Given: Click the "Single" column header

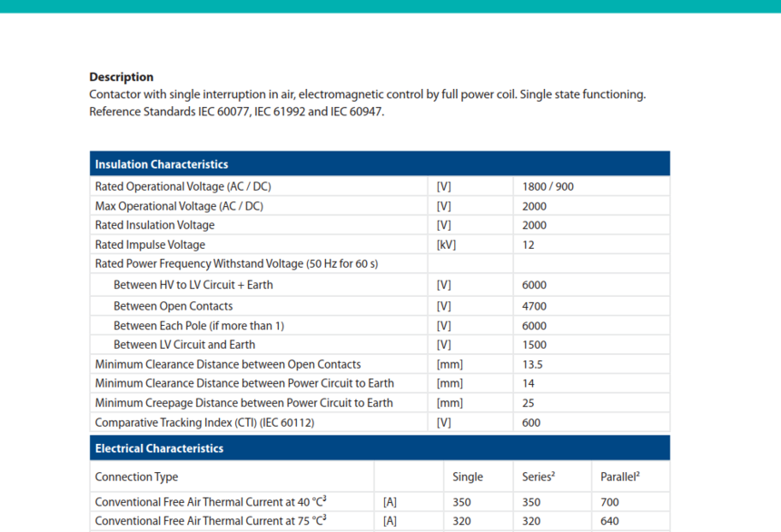Looking at the screenshot, I should coord(467,477).
